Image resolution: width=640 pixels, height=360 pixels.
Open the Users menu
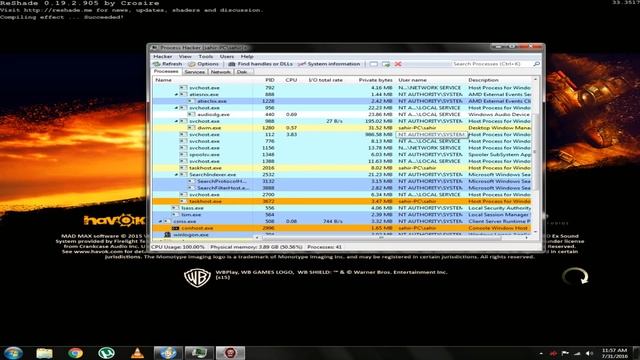click(x=227, y=56)
